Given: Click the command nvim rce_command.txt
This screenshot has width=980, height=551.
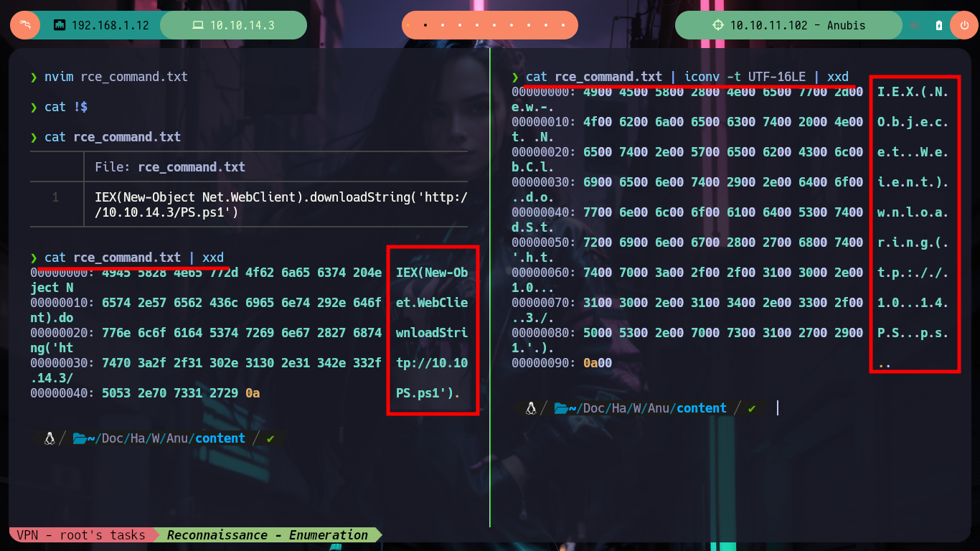Looking at the screenshot, I should [116, 77].
